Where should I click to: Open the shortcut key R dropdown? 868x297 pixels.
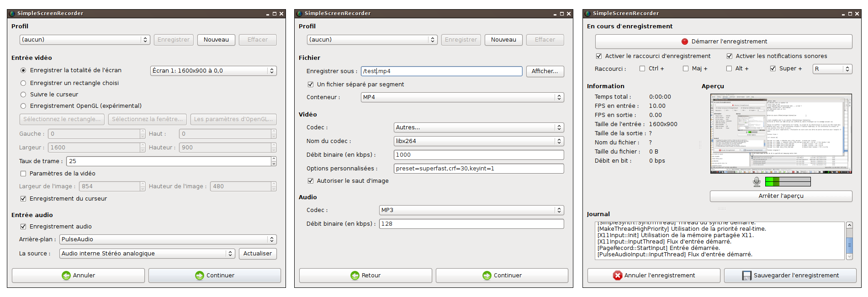pyautogui.click(x=832, y=69)
